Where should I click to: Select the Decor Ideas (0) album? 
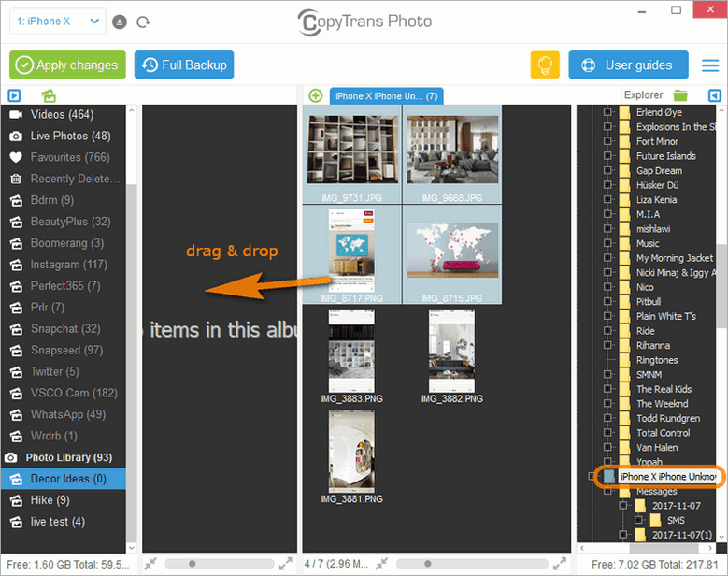(64, 479)
